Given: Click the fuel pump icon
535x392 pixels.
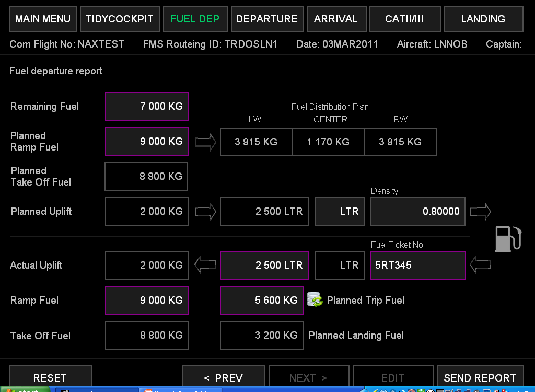Looking at the screenshot, I should point(508,239).
